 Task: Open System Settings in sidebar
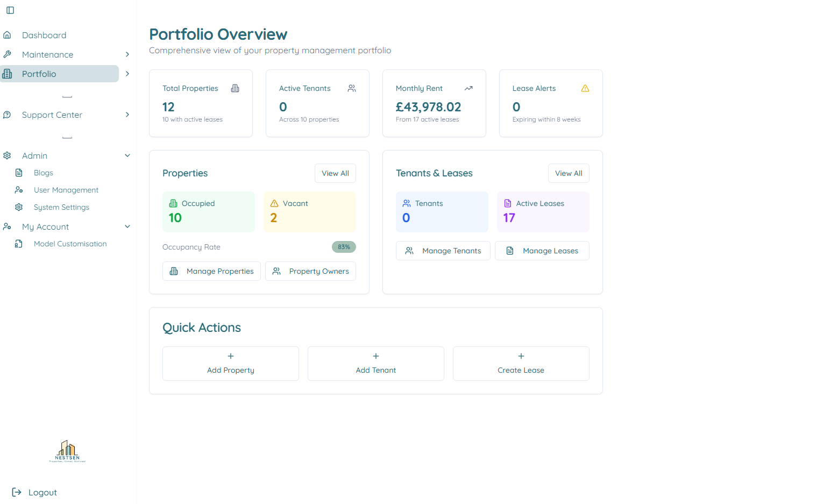(61, 207)
